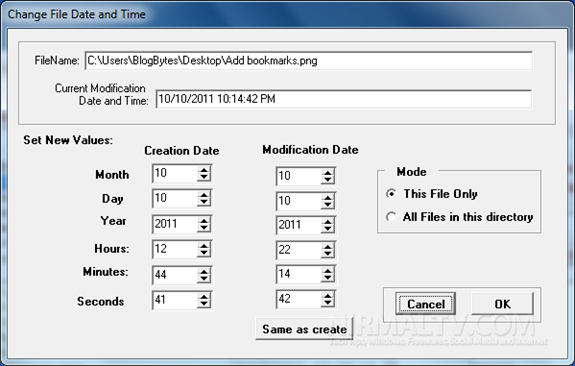Confirm changes with the OK button

[502, 304]
